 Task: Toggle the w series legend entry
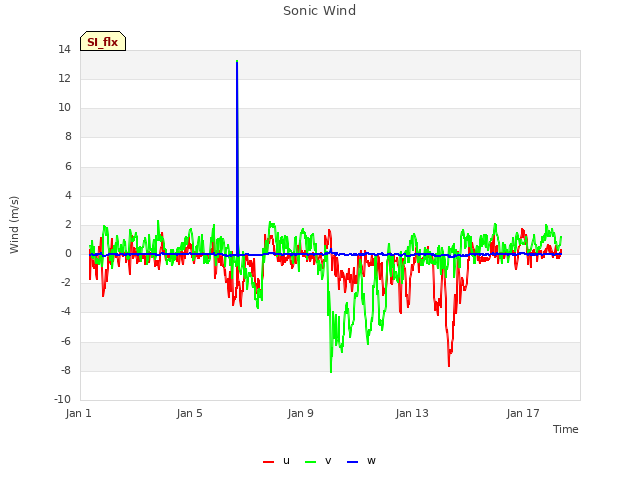click(x=361, y=461)
